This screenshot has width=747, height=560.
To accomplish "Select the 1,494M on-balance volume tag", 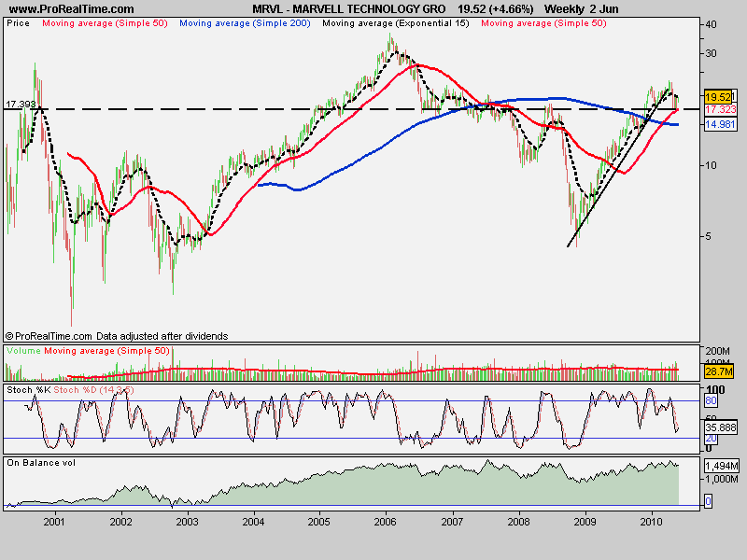I will pyautogui.click(x=721, y=466).
